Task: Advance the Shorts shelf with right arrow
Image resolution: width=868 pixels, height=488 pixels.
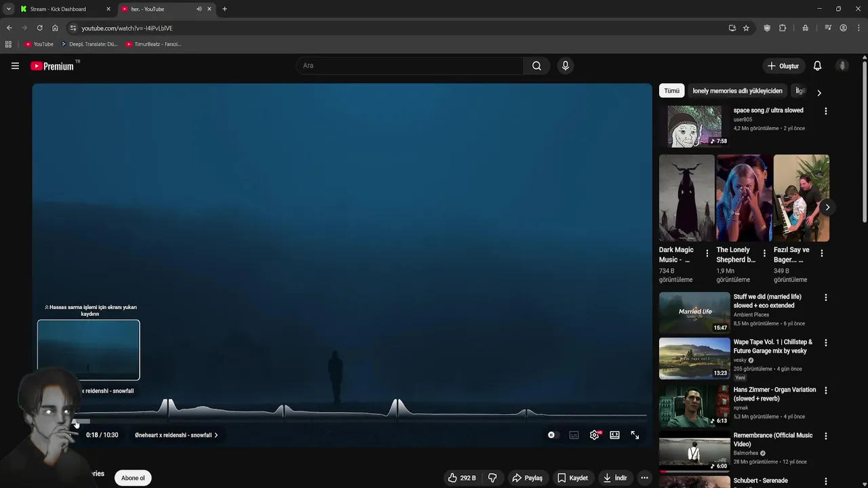Action: [x=827, y=207]
